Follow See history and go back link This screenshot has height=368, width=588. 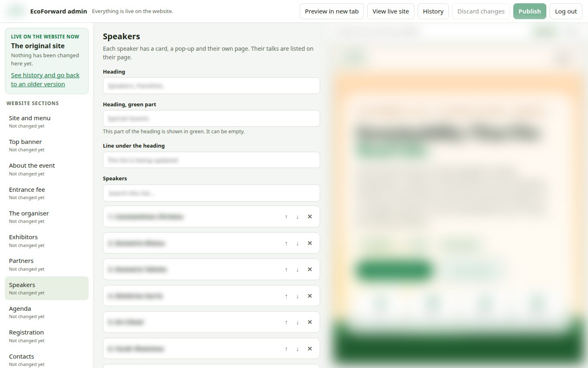click(45, 80)
